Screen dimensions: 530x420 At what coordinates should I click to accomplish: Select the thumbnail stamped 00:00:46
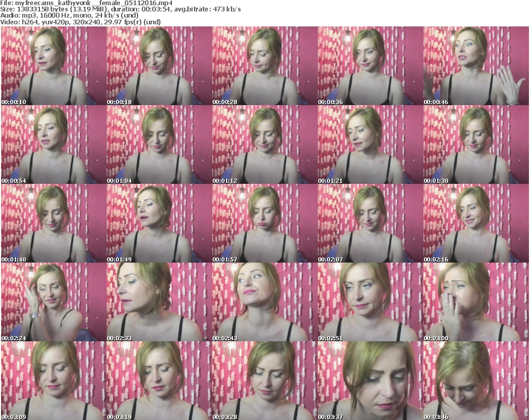(476, 66)
